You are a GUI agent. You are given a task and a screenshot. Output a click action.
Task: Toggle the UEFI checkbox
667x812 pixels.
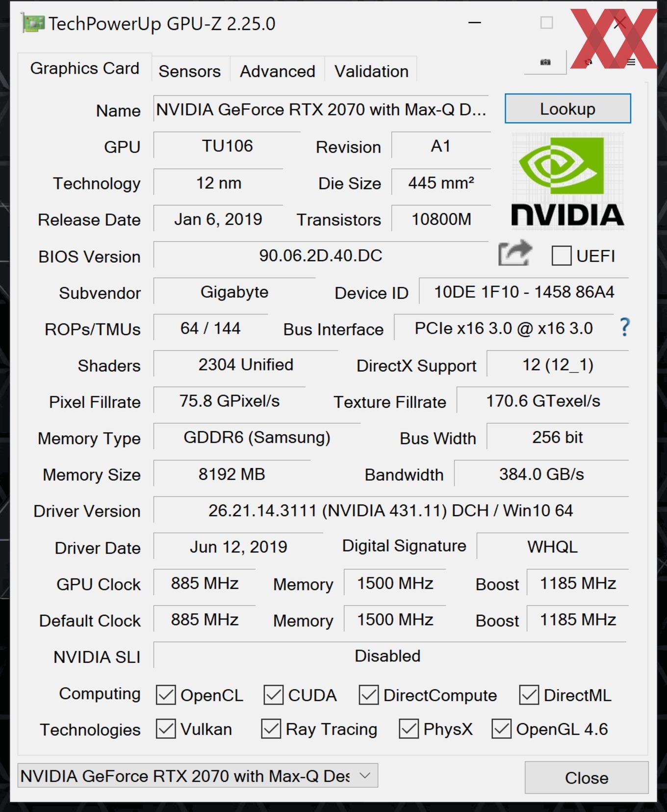(561, 256)
